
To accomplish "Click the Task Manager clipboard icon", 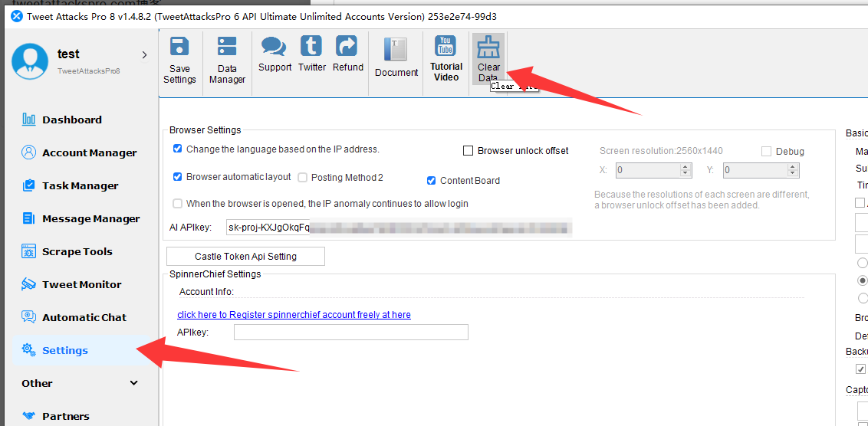I will (x=29, y=186).
